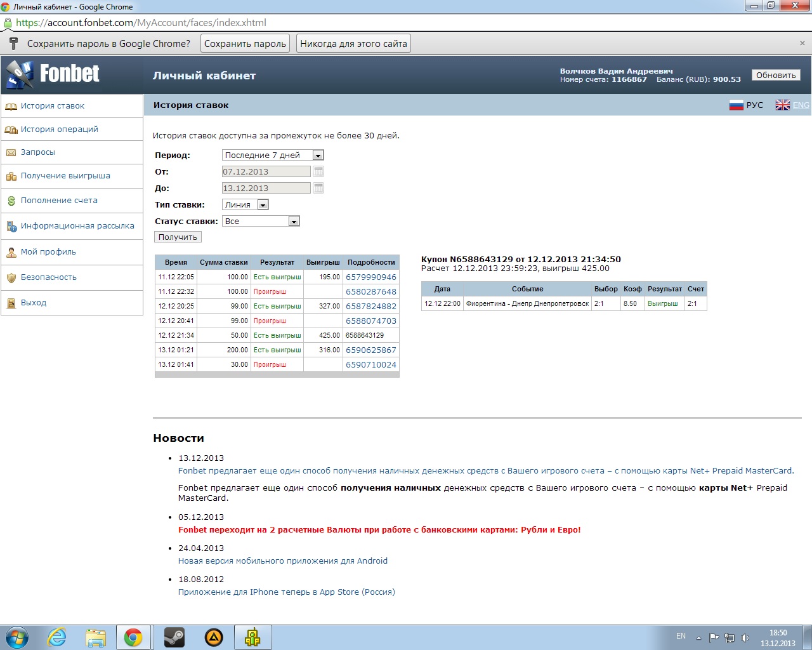Screen dimensions: 812x650
Task: Click the door icon beside Выход
Action: [11, 303]
